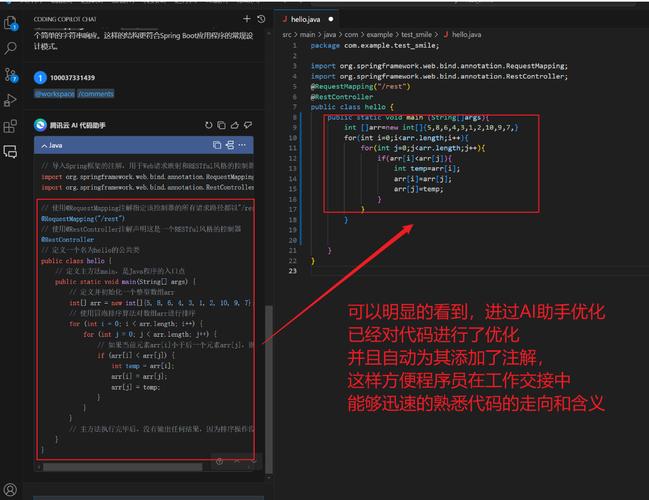This screenshot has width=649, height=500.
Task: Give thumbs up to the AI response
Action: point(235,125)
